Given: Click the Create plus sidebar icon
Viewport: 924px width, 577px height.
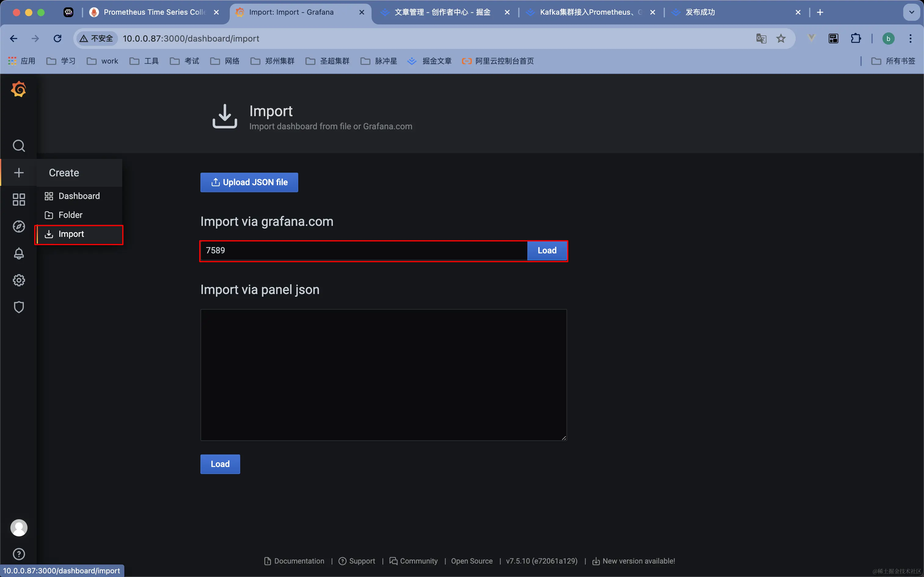Looking at the screenshot, I should (19, 172).
